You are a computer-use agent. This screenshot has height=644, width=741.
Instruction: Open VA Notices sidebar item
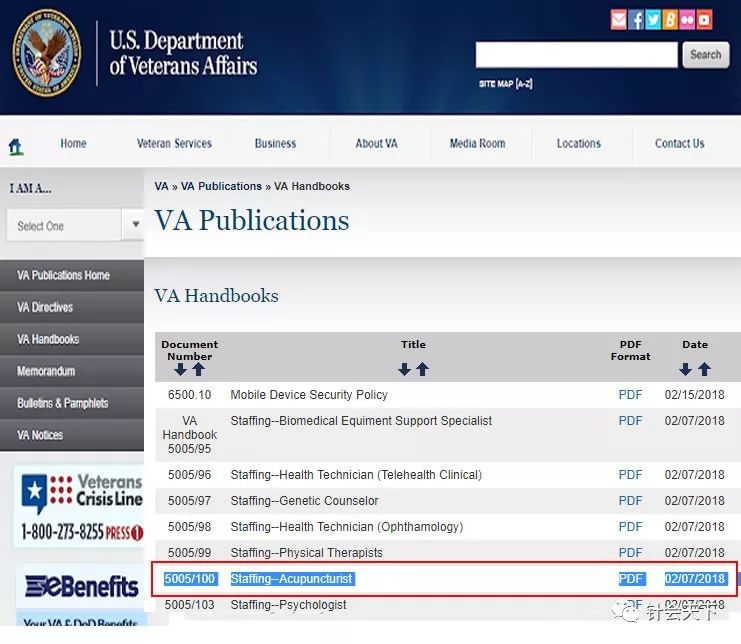72,435
